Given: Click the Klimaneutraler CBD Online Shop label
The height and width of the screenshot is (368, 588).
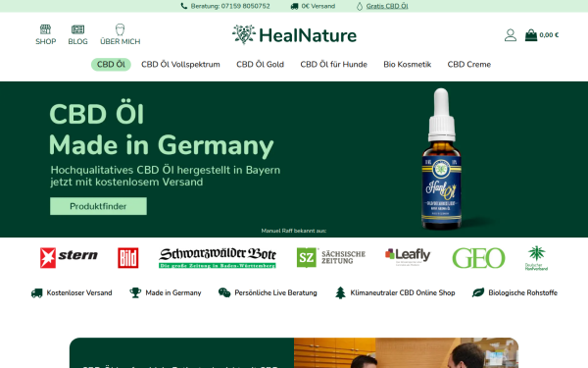Looking at the screenshot, I should point(403,292).
